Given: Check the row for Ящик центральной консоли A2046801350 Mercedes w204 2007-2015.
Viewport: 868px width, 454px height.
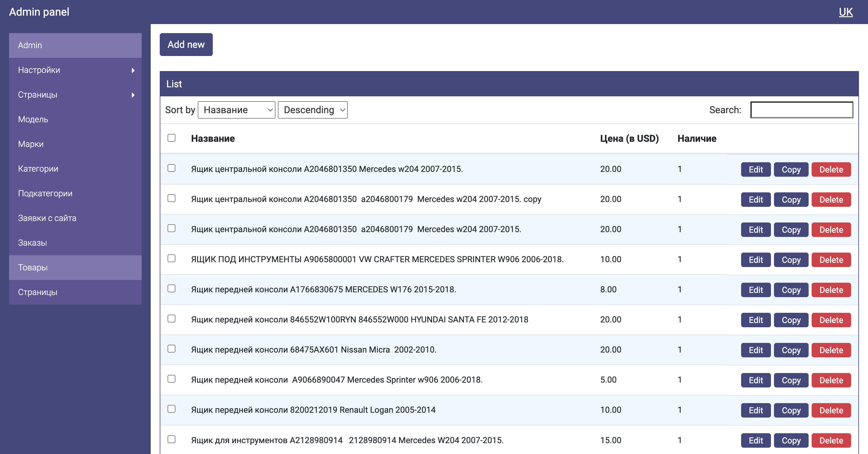Looking at the screenshot, I should coord(171,168).
